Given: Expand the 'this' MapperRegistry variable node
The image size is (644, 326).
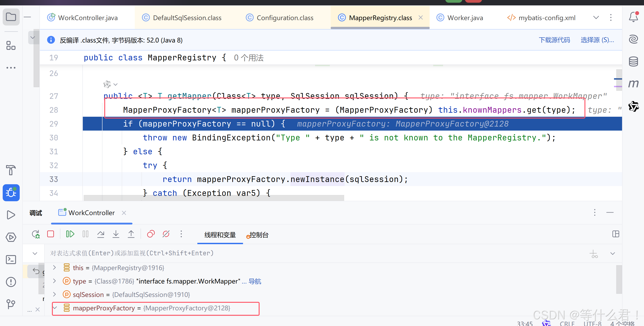Looking at the screenshot, I should [55, 268].
